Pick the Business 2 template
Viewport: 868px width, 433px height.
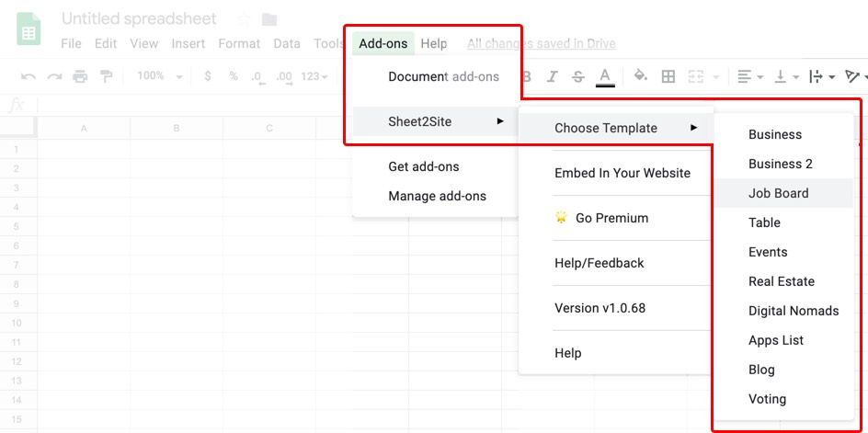point(781,164)
